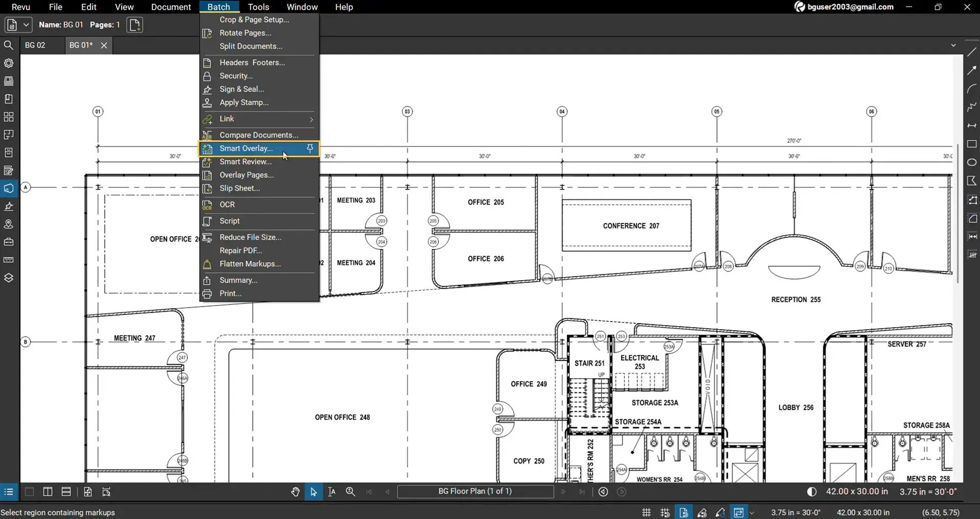Viewport: 980px width, 519px height.
Task: Open the Search panel magnifier icon
Action: tap(9, 45)
